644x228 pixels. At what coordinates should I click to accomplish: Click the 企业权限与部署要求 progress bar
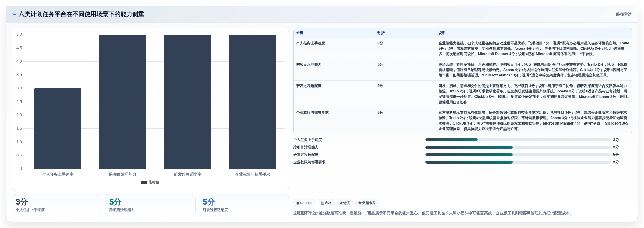click(518, 162)
